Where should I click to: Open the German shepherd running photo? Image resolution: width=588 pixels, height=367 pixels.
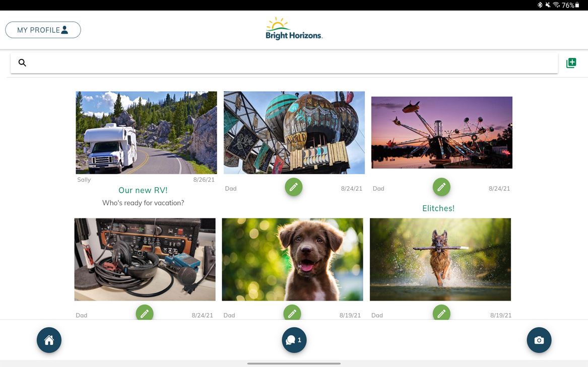coord(440,259)
